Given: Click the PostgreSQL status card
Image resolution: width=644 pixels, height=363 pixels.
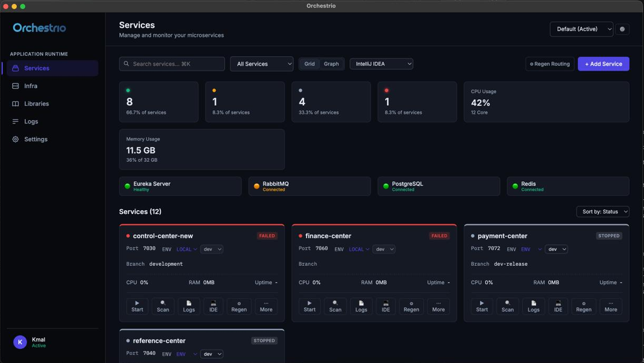Looking at the screenshot, I should (x=439, y=186).
